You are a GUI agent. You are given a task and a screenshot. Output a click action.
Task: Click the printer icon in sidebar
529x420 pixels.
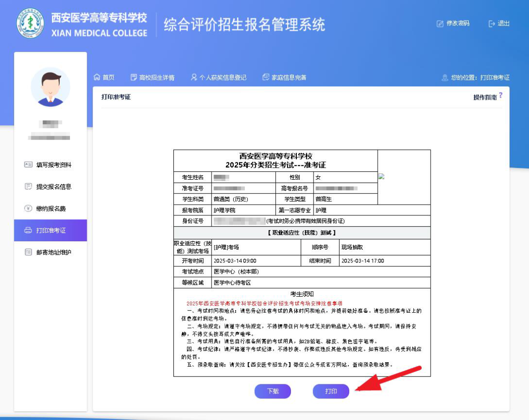click(28, 231)
